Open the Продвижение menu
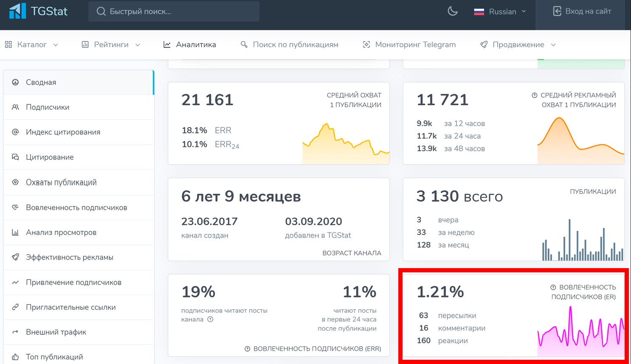Image resolution: width=631 pixels, height=364 pixels. click(x=518, y=45)
